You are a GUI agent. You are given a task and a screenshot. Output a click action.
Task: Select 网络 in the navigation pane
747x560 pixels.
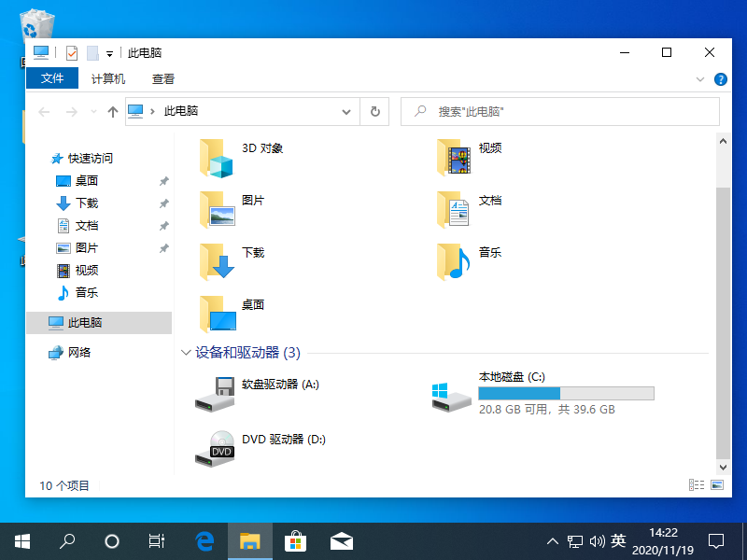pos(79,353)
